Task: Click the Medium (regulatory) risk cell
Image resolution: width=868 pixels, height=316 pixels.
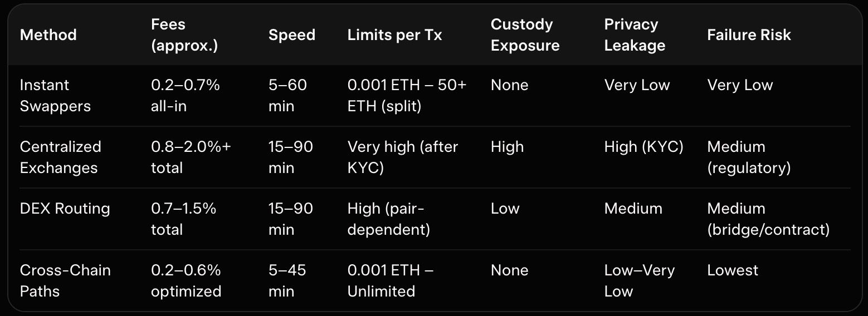Action: click(x=749, y=157)
